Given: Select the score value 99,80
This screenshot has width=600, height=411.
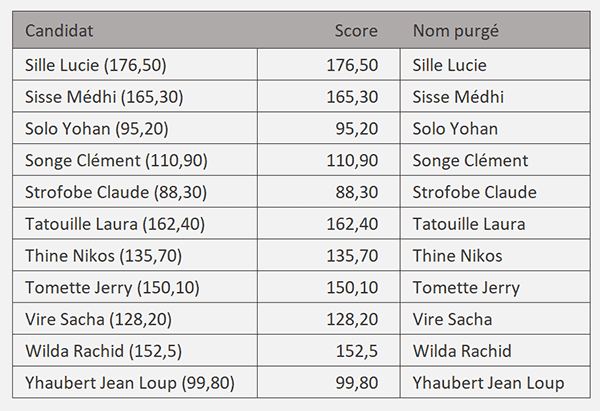Looking at the screenshot, I should click(x=357, y=383).
